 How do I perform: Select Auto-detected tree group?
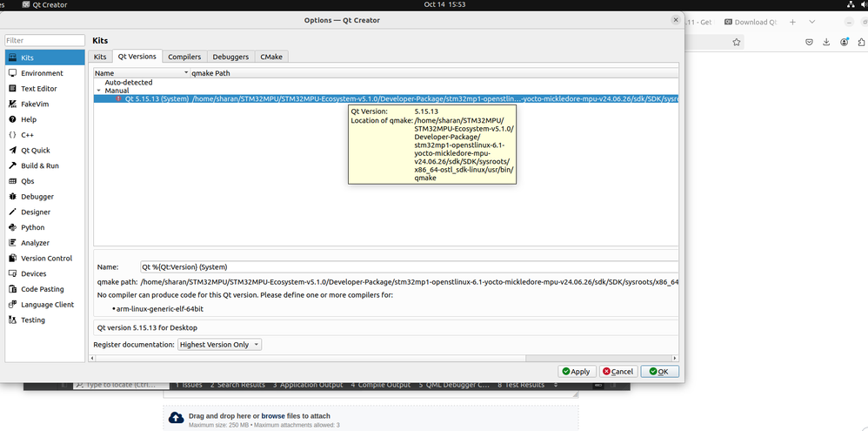coord(129,83)
